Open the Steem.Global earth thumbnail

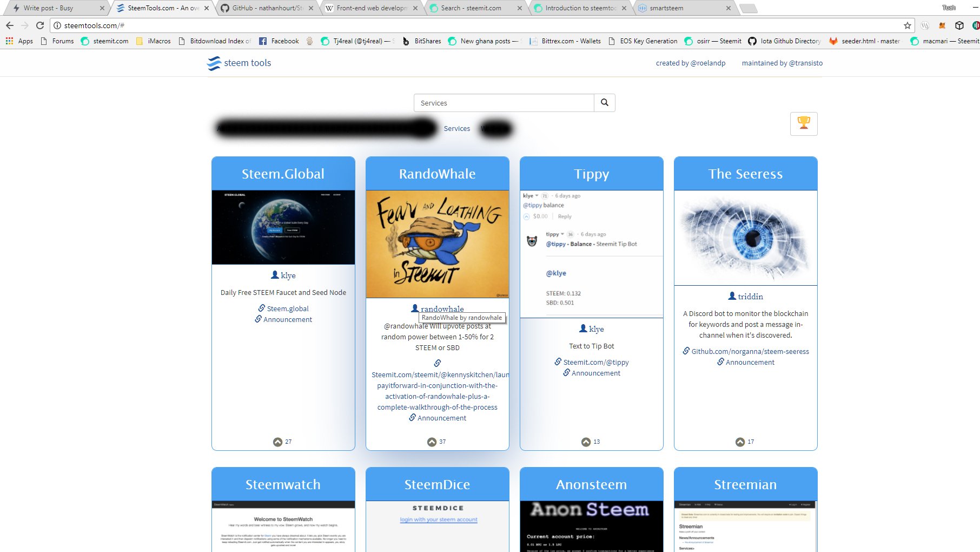pos(283,227)
